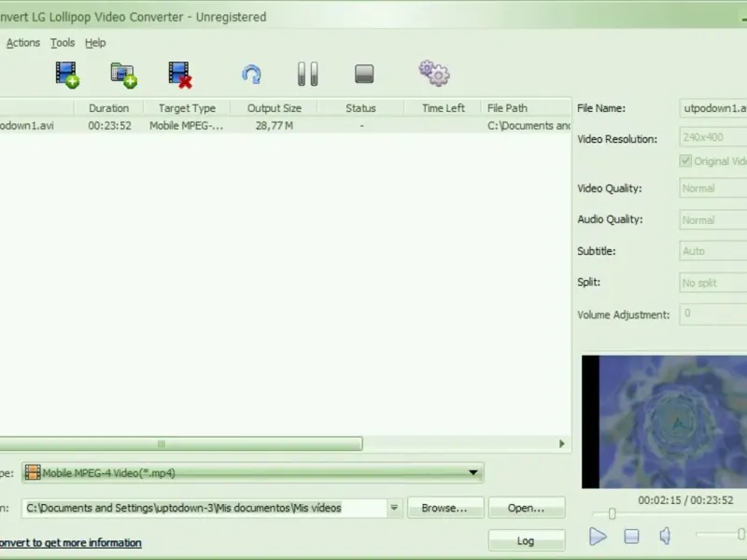
Task: Sort by Target Type column header
Action: tap(188, 108)
